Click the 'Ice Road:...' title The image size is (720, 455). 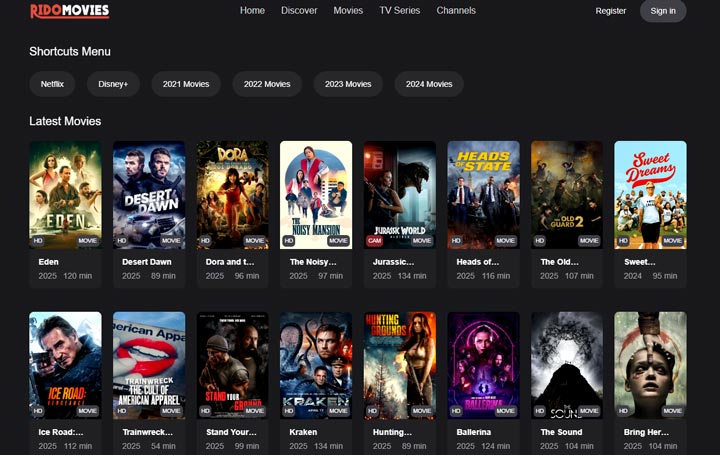click(x=61, y=432)
